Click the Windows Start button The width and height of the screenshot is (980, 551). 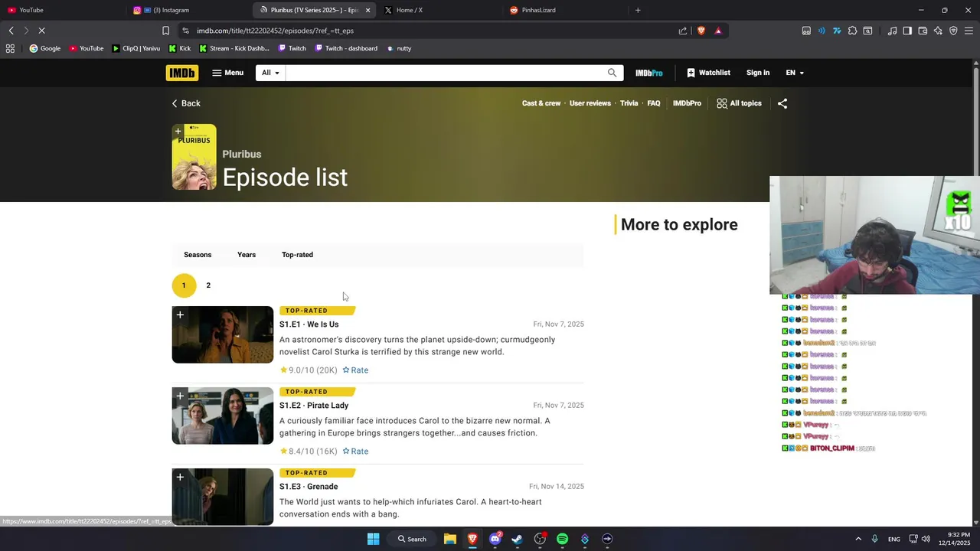click(373, 539)
